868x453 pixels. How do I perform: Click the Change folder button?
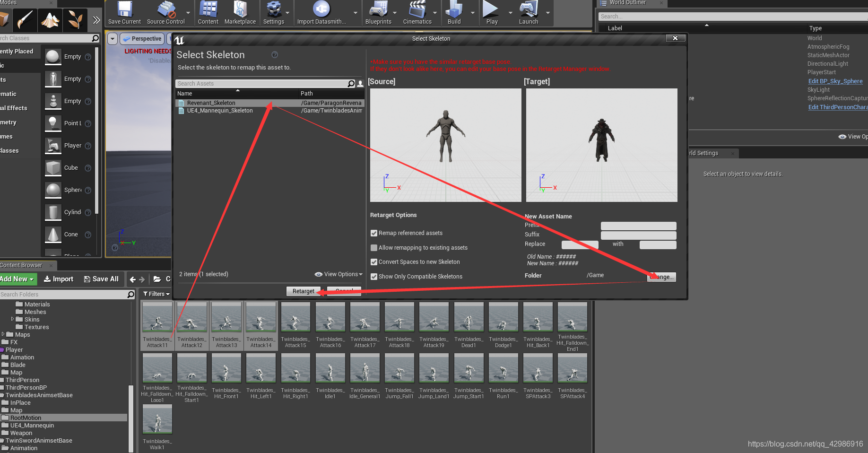click(x=661, y=277)
